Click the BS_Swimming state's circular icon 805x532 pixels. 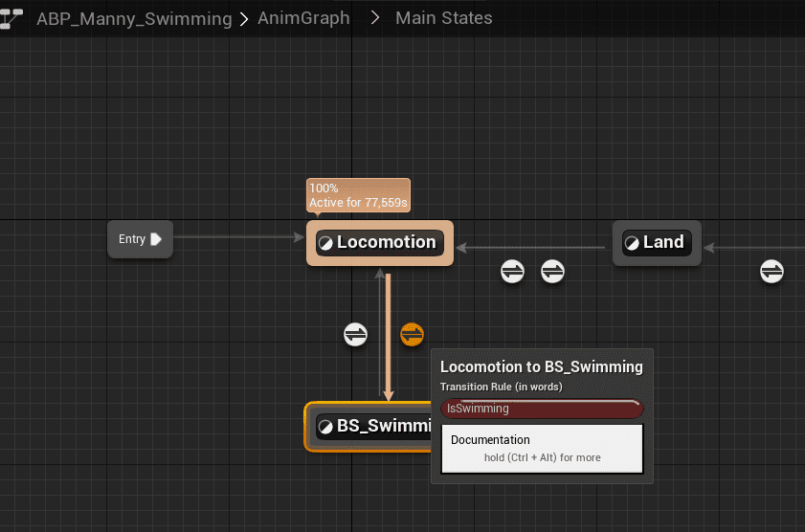(325, 427)
